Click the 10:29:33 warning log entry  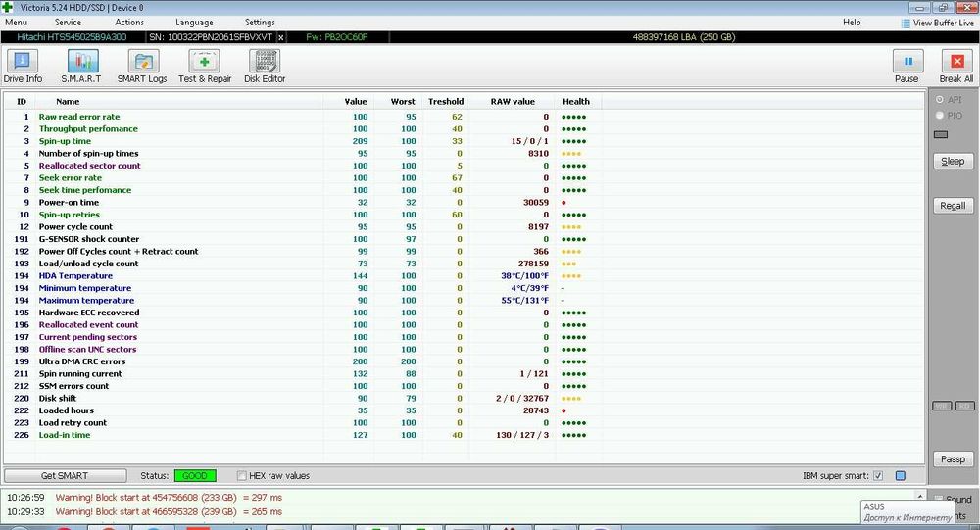pyautogui.click(x=144, y=511)
